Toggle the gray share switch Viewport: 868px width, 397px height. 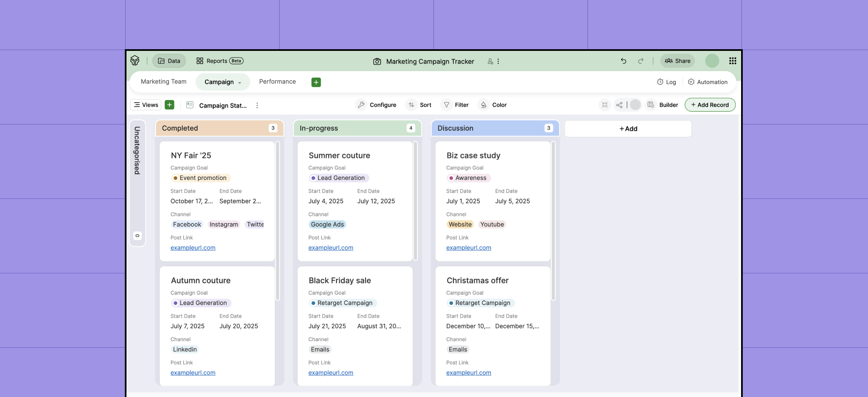[x=635, y=105]
